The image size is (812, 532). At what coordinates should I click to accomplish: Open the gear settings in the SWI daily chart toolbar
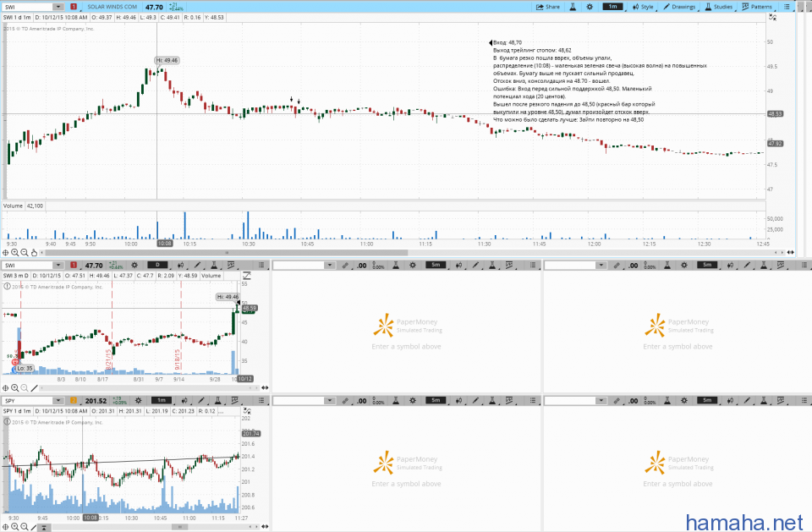pos(134,266)
